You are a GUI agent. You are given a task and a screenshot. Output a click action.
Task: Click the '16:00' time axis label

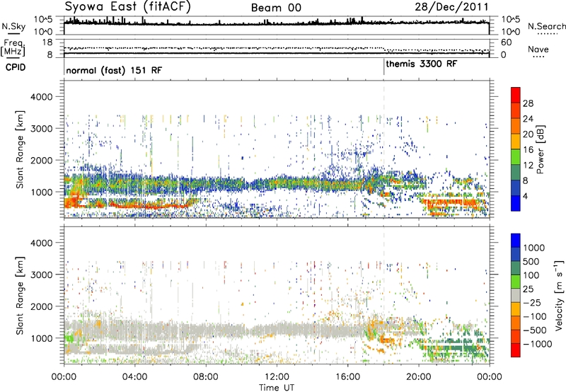pos(347,376)
